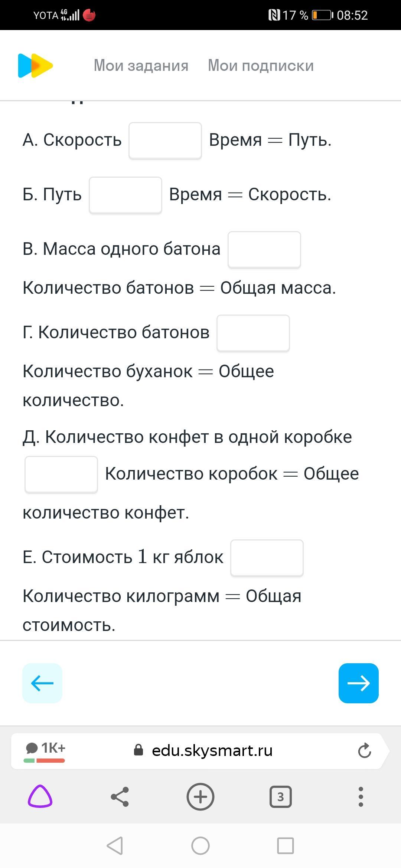Open the box after Масса одного батона
This screenshot has width=401, height=868.
point(264,250)
